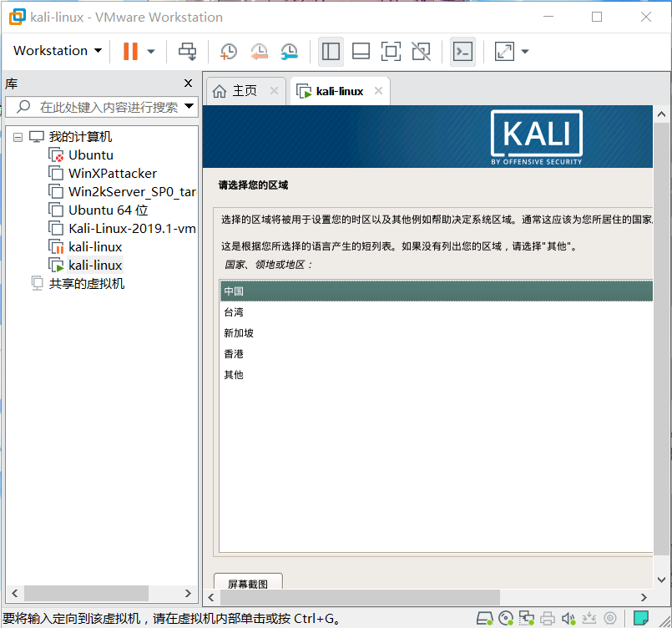Image resolution: width=672 pixels, height=628 pixels.
Task: Select the paused kali-linux virtual machine
Action: tap(95, 247)
